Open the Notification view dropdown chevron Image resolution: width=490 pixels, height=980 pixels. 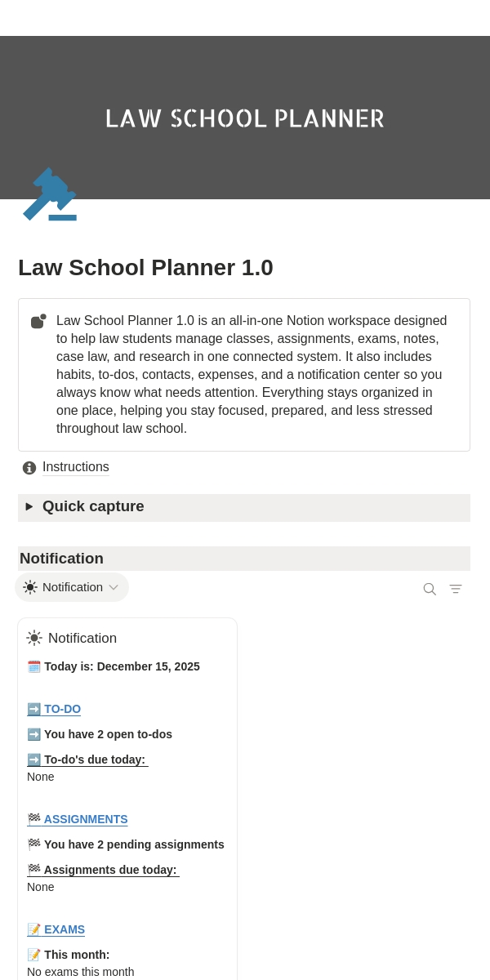coord(114,587)
